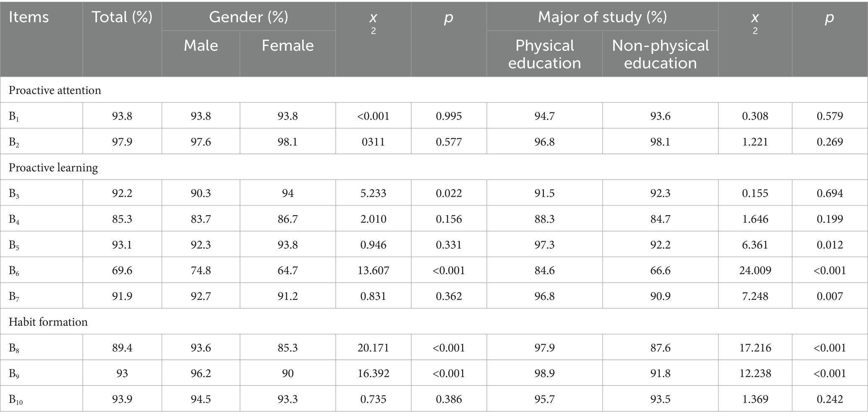This screenshot has width=868, height=419.
Task: Select the B10 row label
Action: coord(16,400)
